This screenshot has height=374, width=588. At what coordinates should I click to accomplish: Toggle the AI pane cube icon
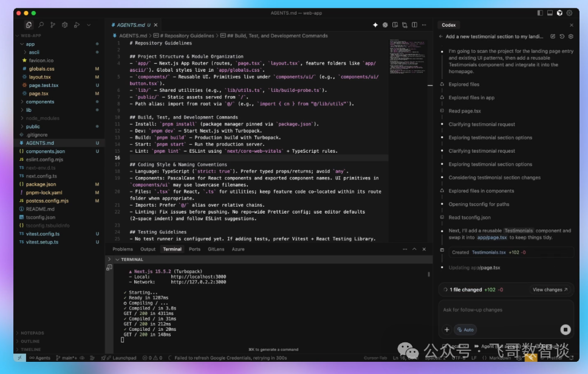click(559, 13)
